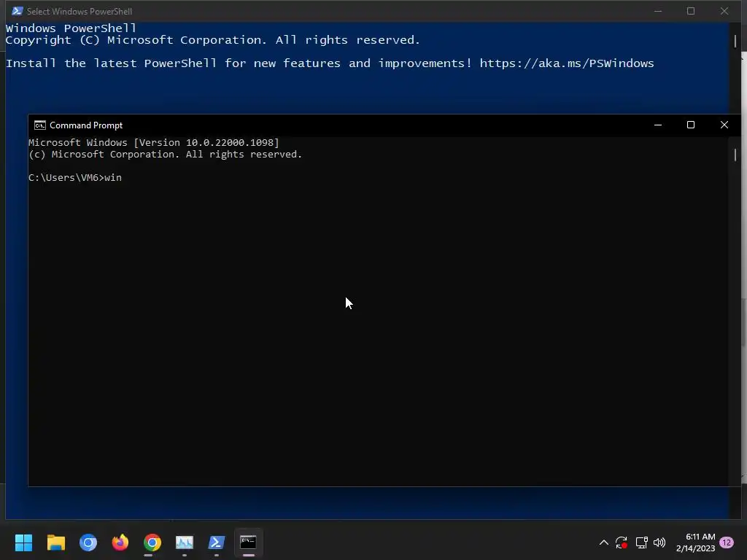This screenshot has height=560, width=747.
Task: Open File Explorer from the taskbar
Action: tap(55, 542)
